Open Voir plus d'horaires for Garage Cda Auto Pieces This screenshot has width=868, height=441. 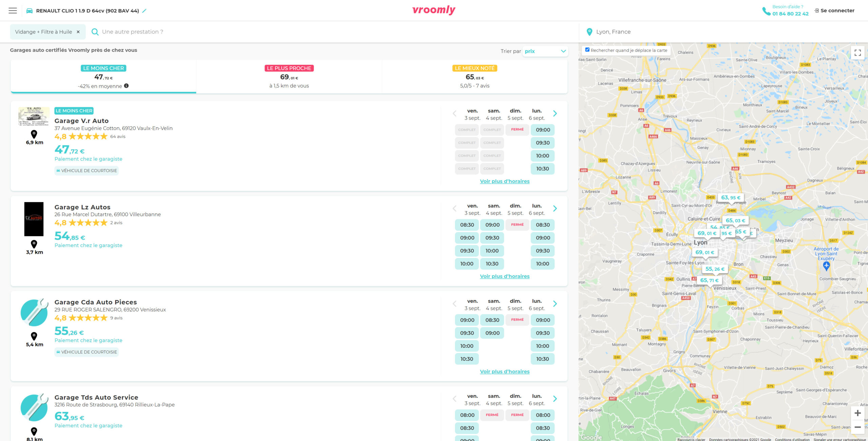click(x=505, y=371)
